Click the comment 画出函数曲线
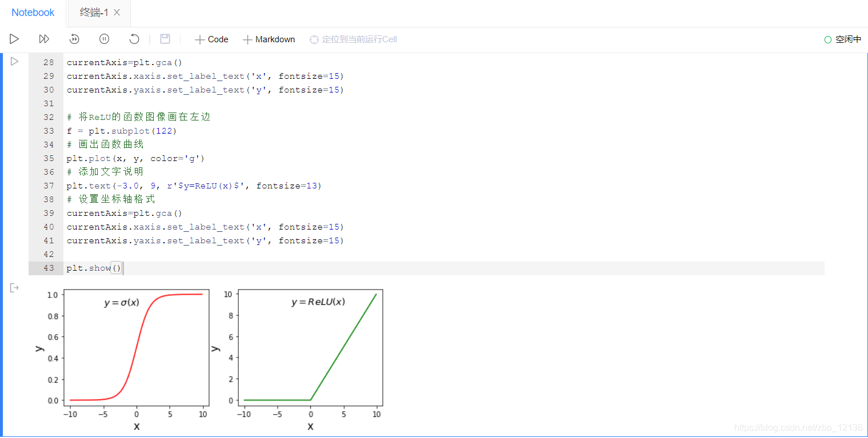This screenshot has height=438, width=868. (105, 144)
